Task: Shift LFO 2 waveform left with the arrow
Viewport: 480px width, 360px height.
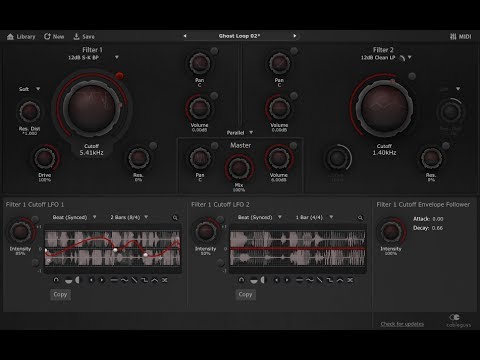Action: [276, 280]
